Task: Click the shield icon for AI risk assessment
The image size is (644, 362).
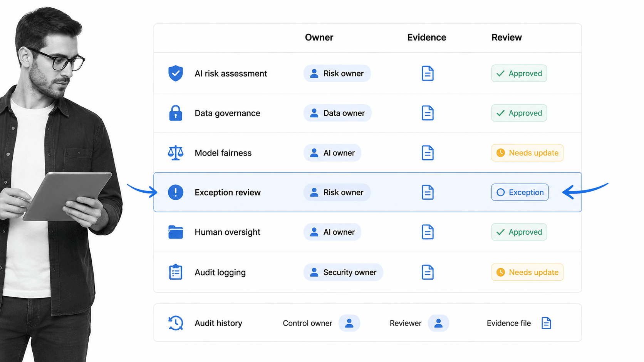Action: (176, 73)
